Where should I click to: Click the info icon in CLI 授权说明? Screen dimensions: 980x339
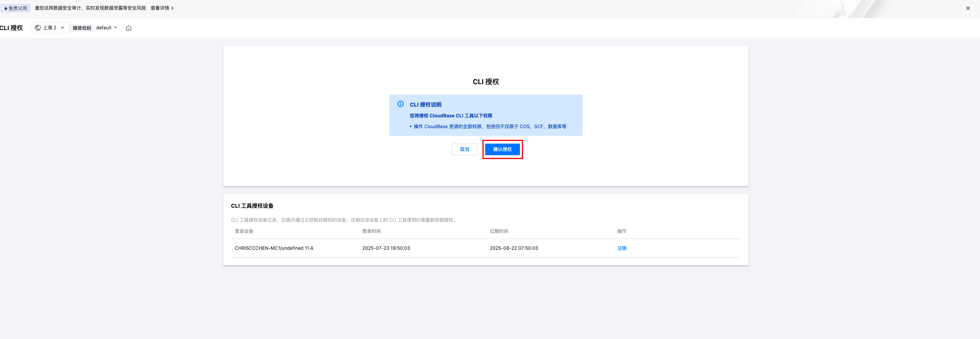point(401,104)
